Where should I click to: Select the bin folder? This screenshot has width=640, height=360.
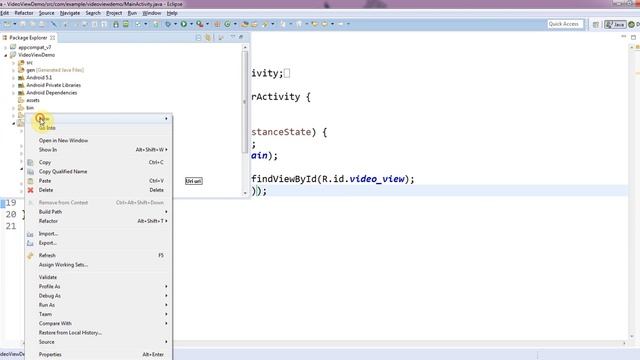tap(30, 108)
